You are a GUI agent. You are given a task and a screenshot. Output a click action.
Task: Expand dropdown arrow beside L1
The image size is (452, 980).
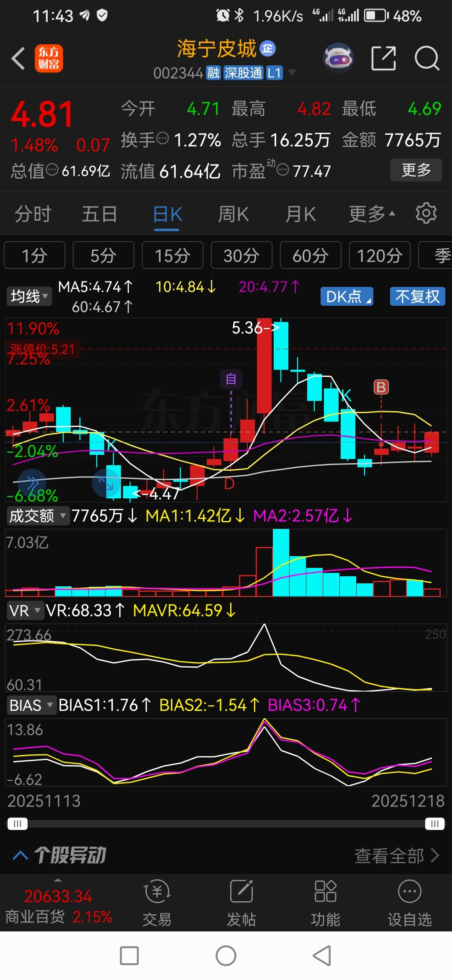coord(292,72)
